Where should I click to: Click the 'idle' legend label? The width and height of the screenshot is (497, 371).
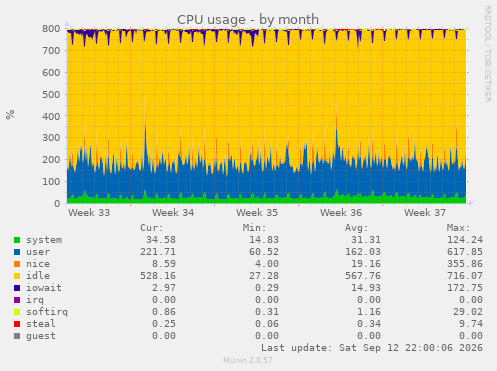[x=38, y=276]
